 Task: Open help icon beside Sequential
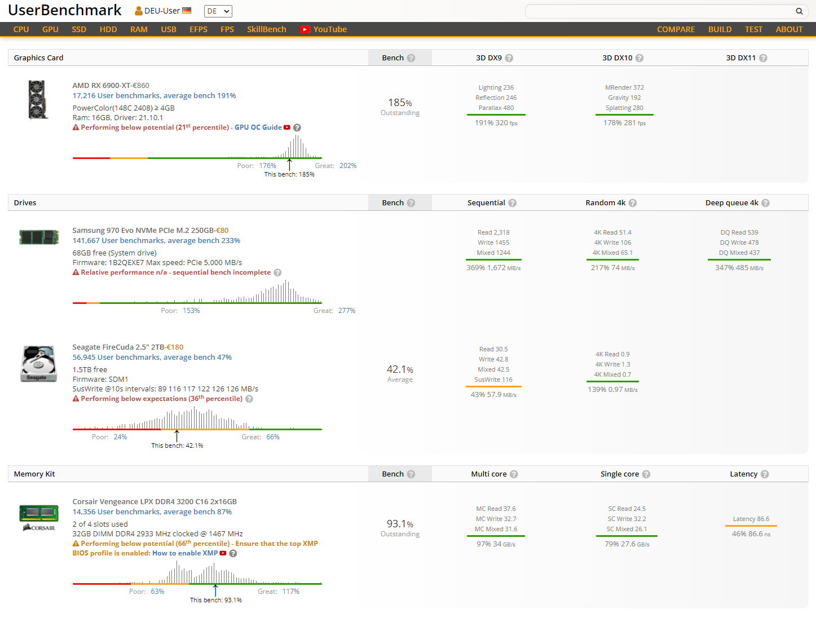pos(513,203)
